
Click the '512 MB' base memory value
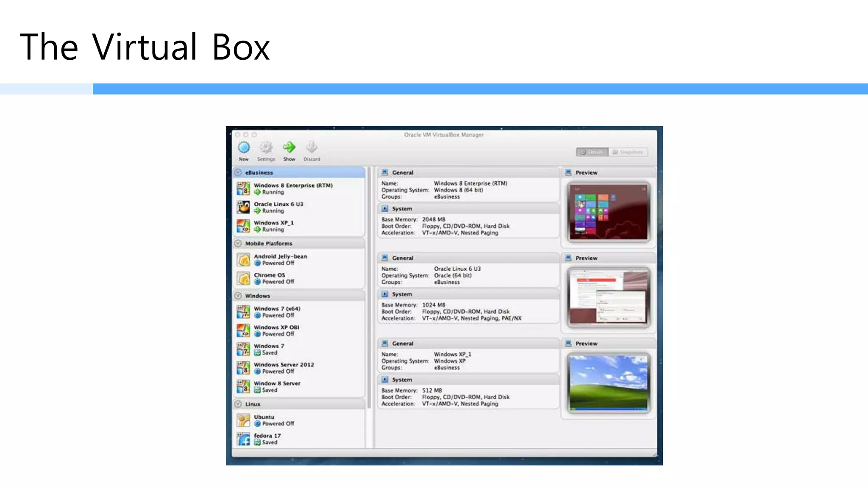432,391
